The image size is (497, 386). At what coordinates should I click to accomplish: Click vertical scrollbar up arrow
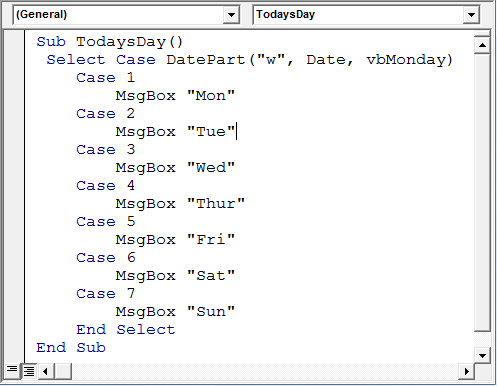pos(482,45)
